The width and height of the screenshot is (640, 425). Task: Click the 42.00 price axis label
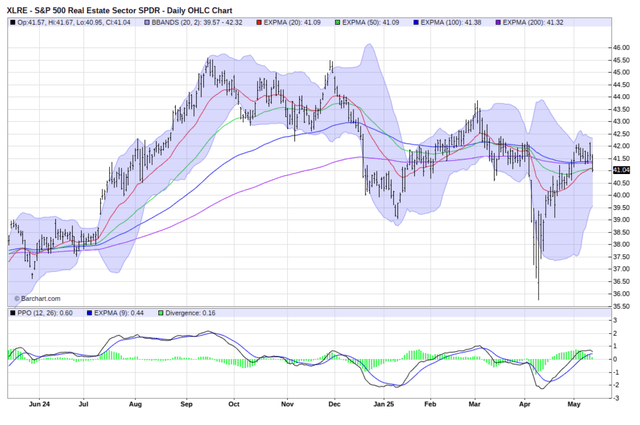tap(621, 146)
